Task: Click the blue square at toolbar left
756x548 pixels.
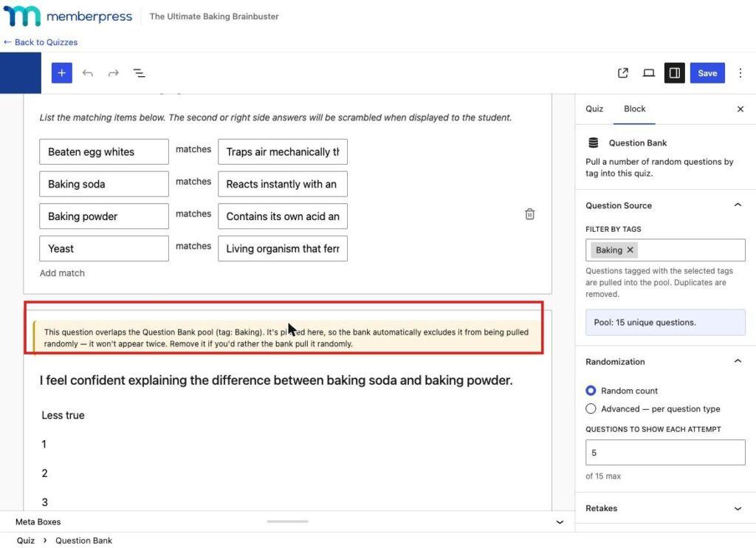Action: click(21, 73)
